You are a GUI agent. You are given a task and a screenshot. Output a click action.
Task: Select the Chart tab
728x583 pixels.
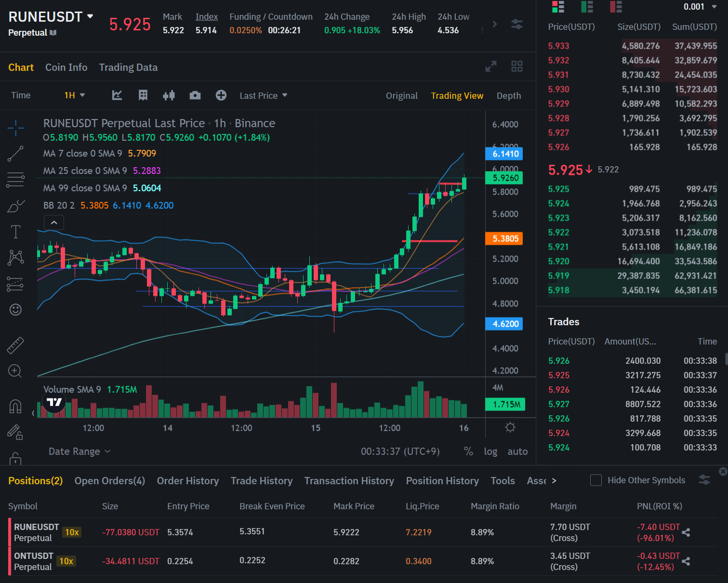click(x=21, y=67)
